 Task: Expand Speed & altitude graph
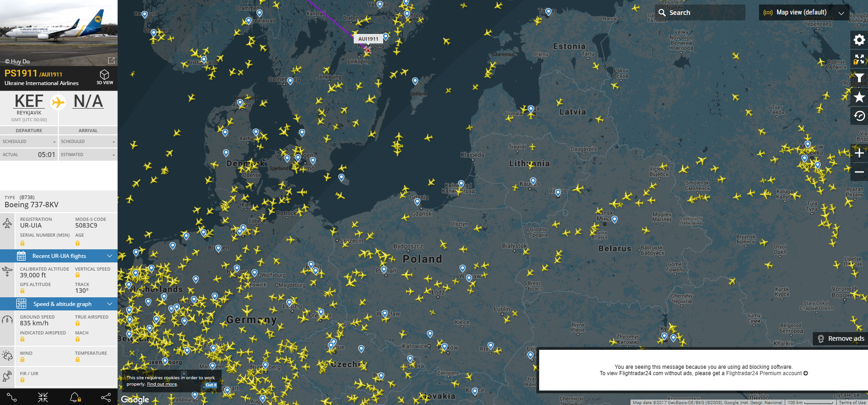pos(59,304)
